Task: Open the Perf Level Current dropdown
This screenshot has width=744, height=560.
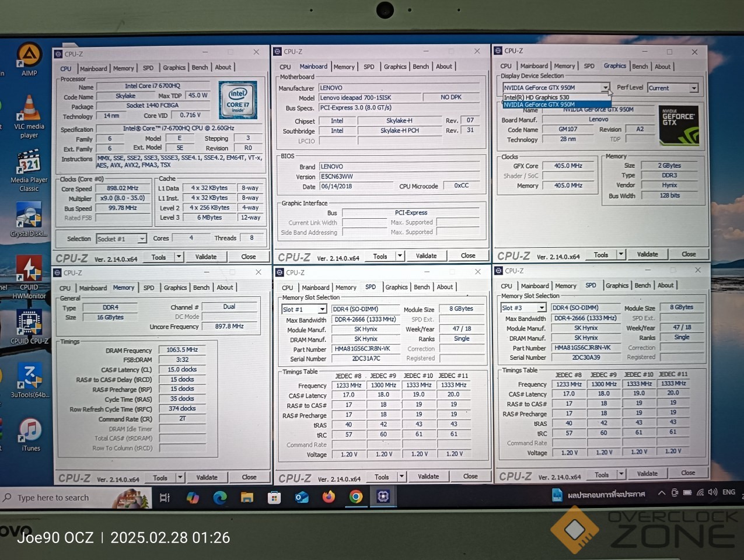Action: 673,88
